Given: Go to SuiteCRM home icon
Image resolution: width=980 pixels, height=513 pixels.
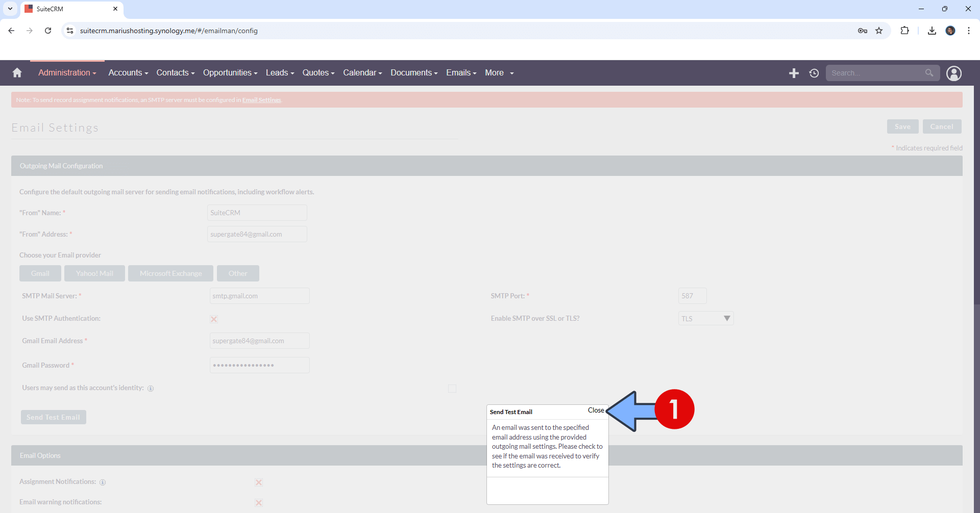Looking at the screenshot, I should (x=17, y=73).
